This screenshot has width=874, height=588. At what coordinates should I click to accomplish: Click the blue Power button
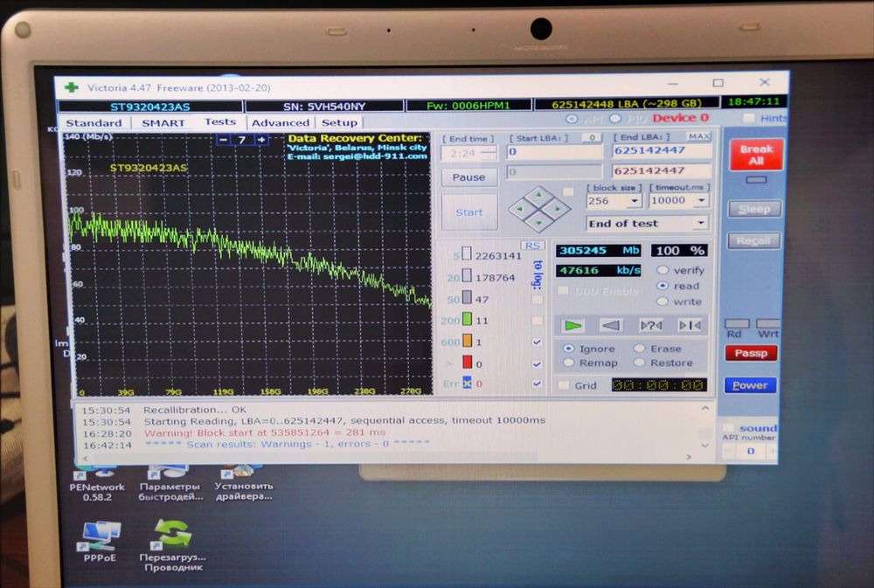tap(750, 385)
